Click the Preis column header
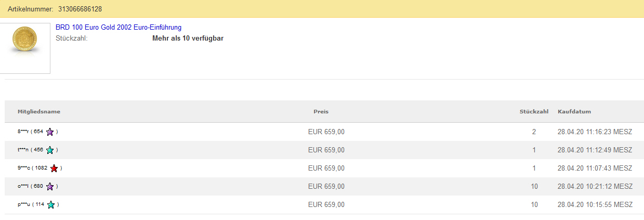This screenshot has width=644, height=220. click(321, 112)
